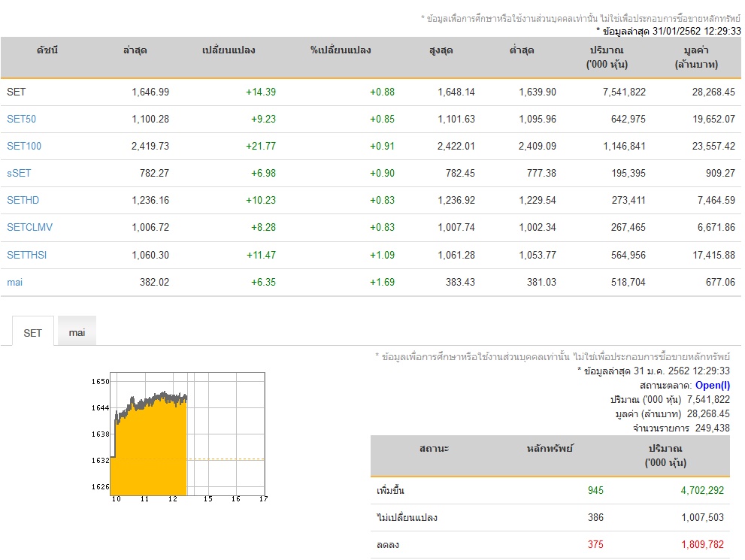Click the Open(I) market status text
Screen dimensions: 745x560
click(712, 385)
